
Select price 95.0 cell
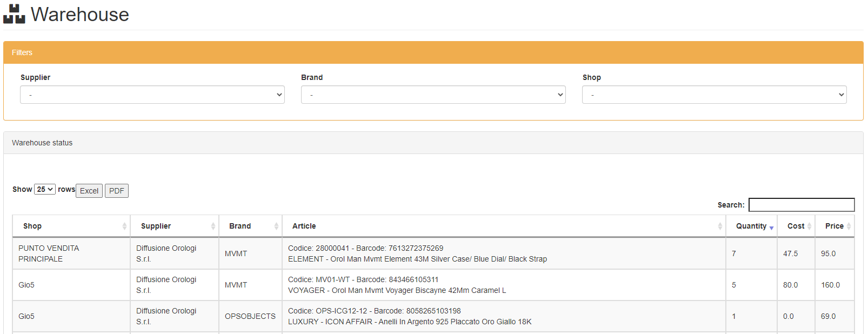(835, 253)
